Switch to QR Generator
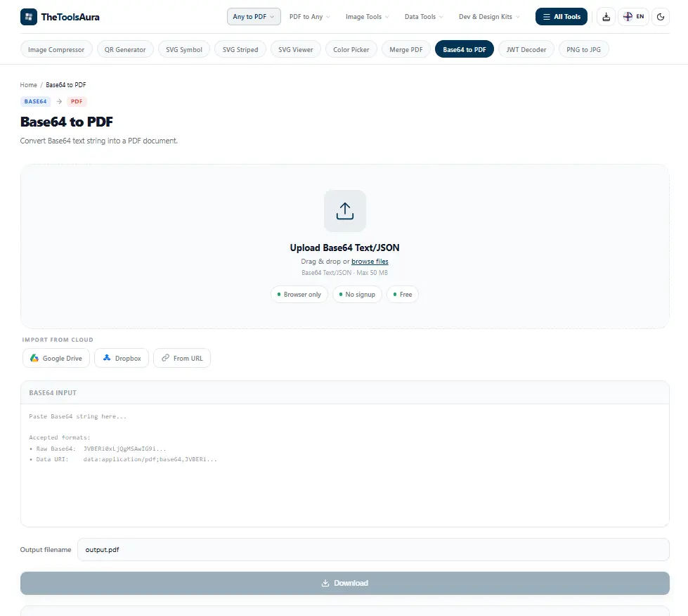 (125, 49)
